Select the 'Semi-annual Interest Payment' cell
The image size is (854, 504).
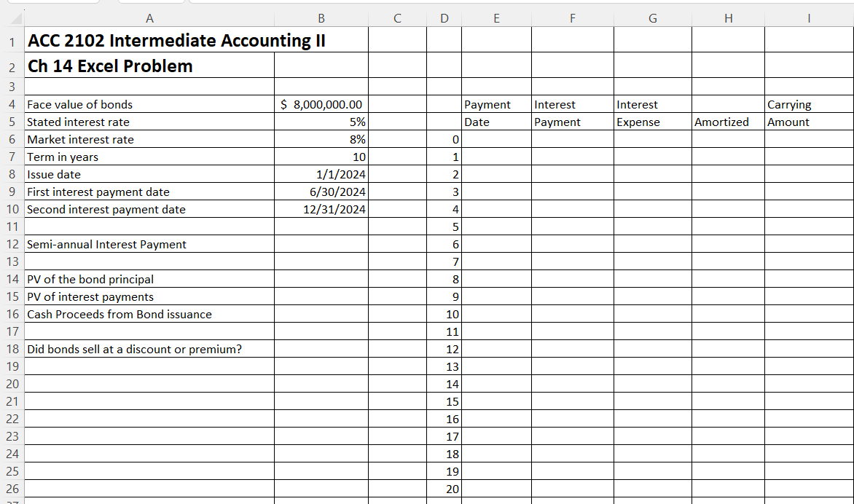pyautogui.click(x=149, y=244)
